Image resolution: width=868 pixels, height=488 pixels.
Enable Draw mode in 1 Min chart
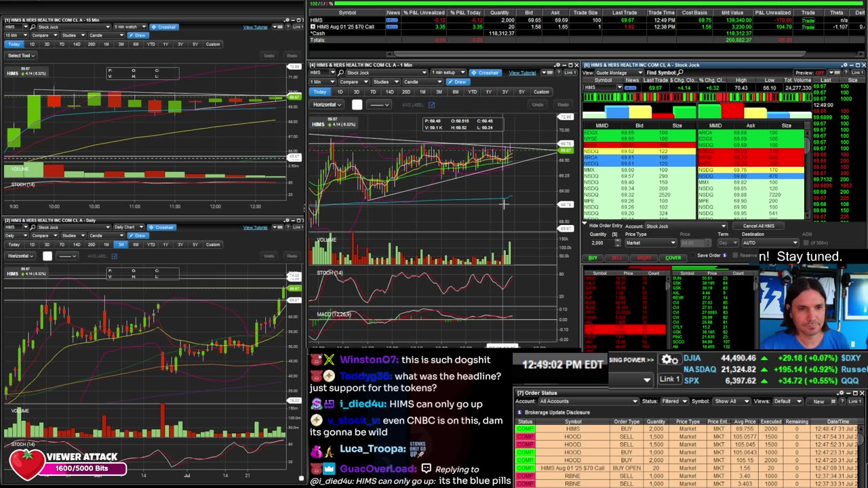coord(458,82)
